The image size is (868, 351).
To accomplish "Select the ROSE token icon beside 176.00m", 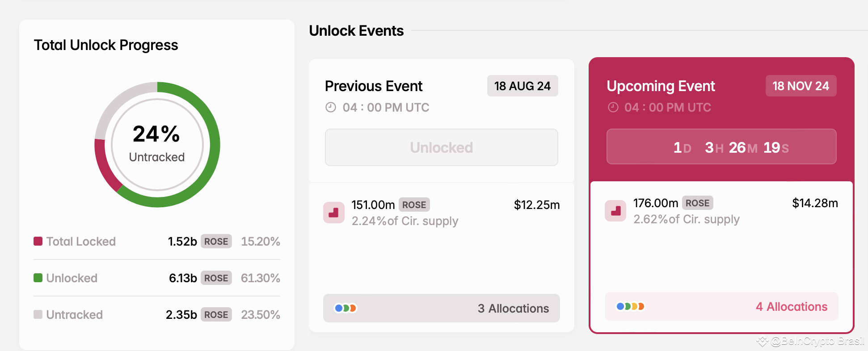I will click(615, 211).
